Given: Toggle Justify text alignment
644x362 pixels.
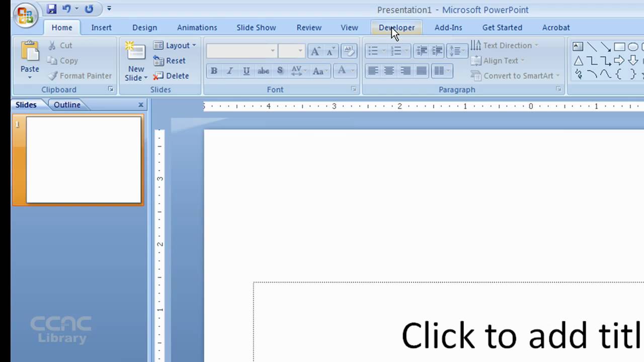Looking at the screenshot, I should click(422, 71).
